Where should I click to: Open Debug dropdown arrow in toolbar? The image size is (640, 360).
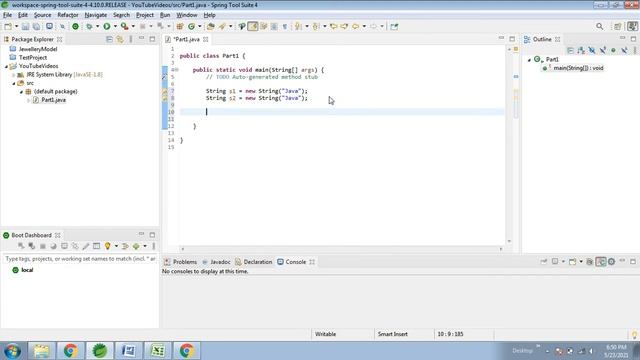click(x=97, y=27)
